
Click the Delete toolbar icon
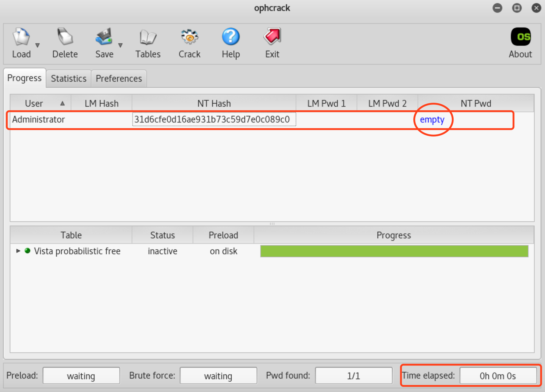point(65,37)
